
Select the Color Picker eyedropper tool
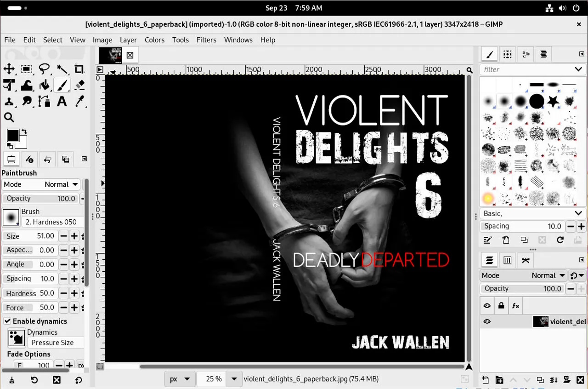tap(79, 101)
